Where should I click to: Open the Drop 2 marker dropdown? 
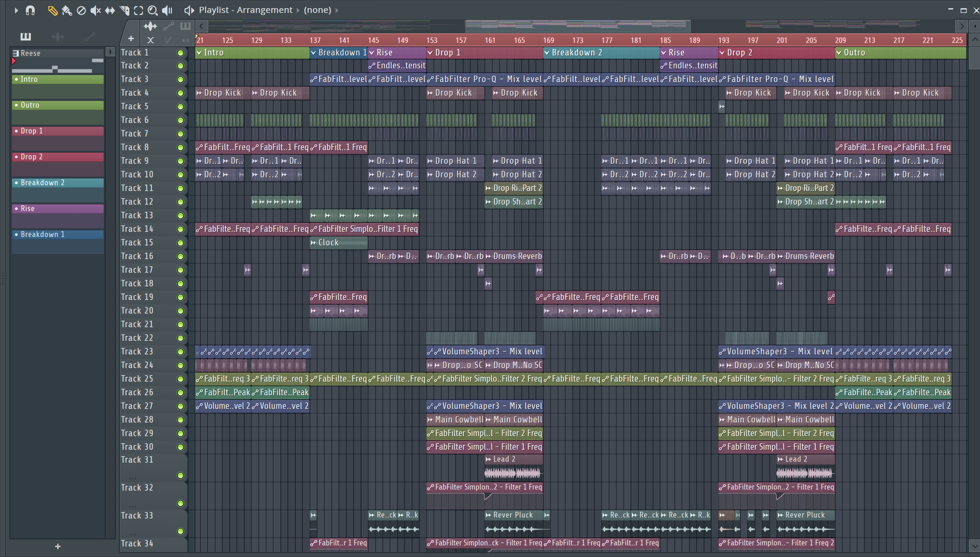[x=722, y=53]
